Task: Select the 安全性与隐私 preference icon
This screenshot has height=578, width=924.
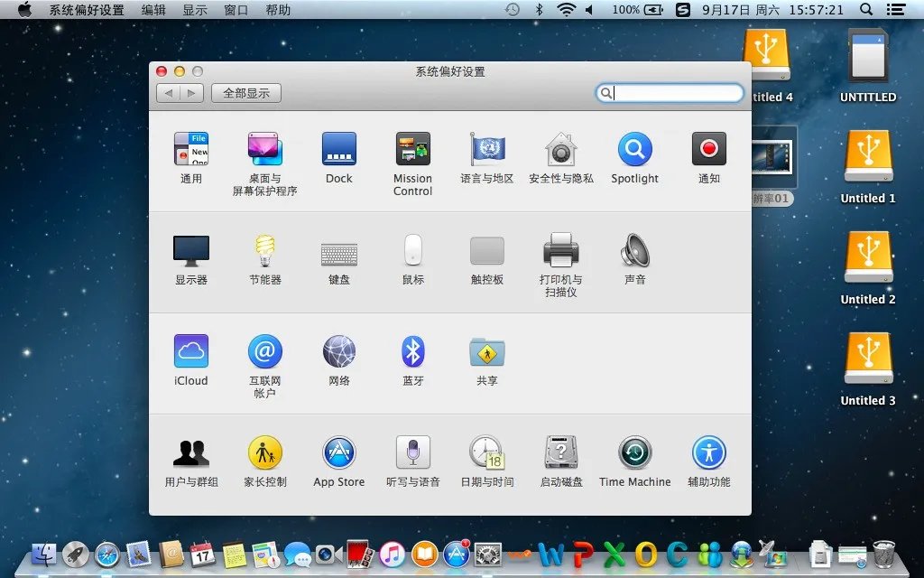Action: [560, 149]
